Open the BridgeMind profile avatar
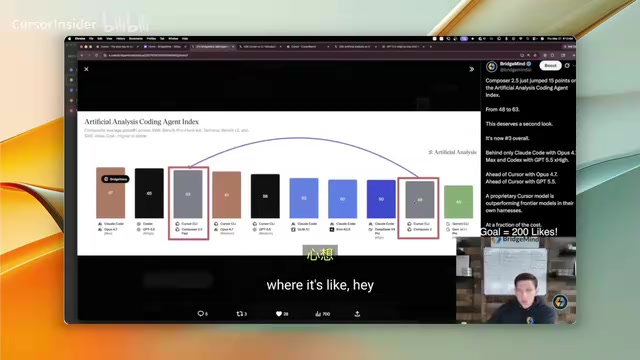 coord(492,66)
